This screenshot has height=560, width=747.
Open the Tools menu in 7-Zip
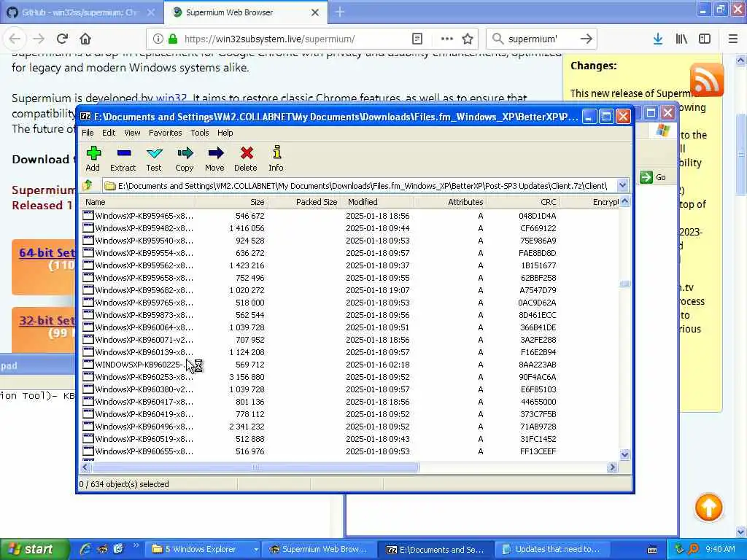(x=200, y=133)
